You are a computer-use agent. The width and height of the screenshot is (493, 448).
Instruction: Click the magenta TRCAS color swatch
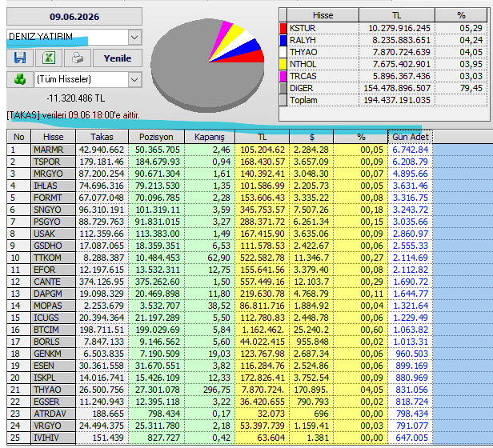(x=283, y=76)
